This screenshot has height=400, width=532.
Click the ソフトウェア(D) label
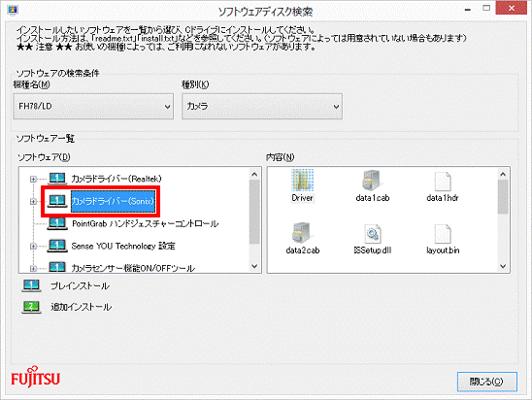pyautogui.click(x=44, y=157)
